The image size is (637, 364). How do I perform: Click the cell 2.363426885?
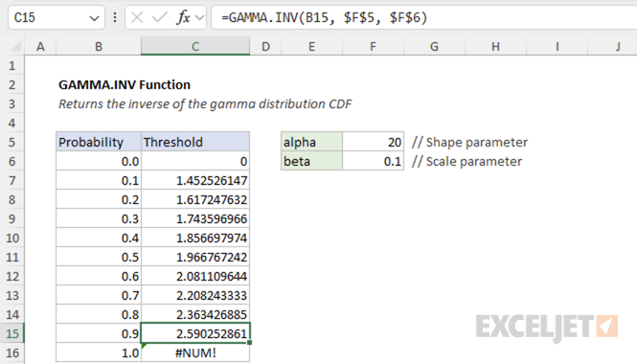195,314
